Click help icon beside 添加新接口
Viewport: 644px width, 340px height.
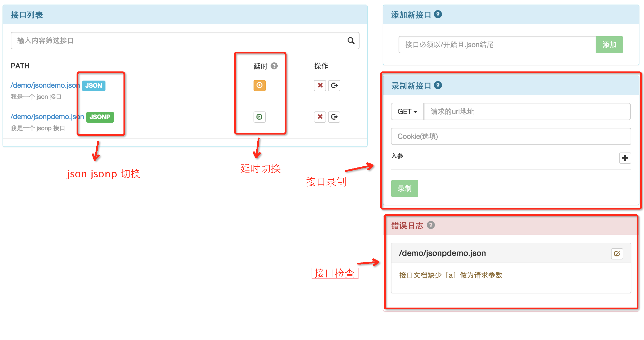(438, 14)
